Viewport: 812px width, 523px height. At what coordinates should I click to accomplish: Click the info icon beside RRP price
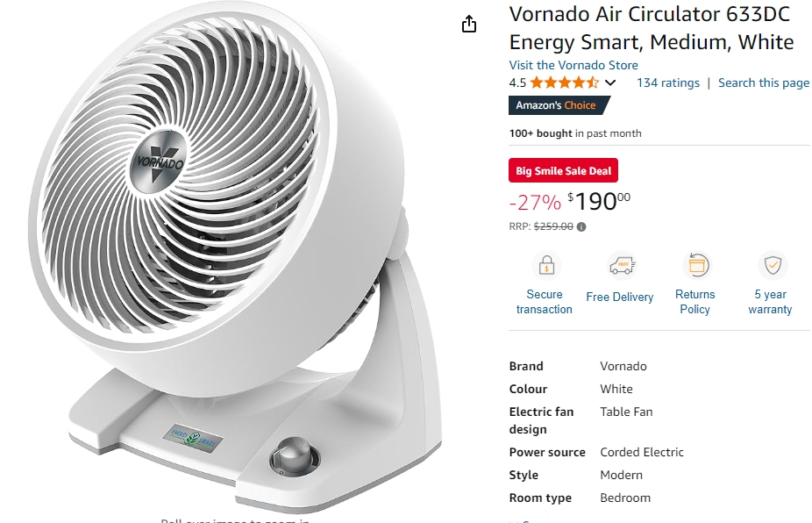(581, 226)
